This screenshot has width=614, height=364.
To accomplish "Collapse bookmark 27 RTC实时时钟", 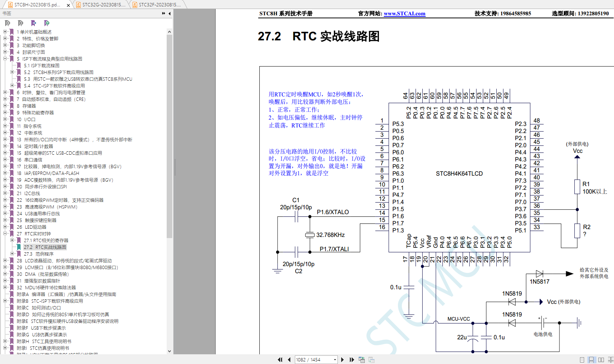I will (5, 234).
